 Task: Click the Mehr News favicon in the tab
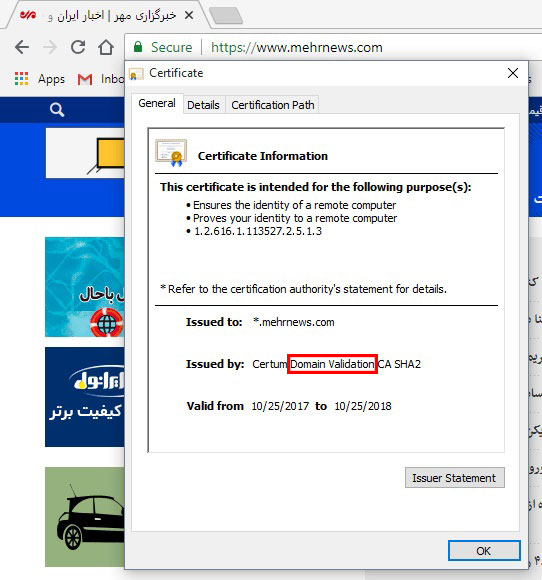pyautogui.click(x=28, y=15)
